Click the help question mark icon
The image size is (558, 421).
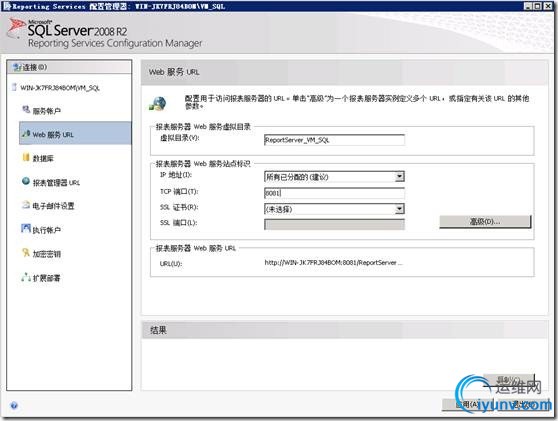click(x=14, y=405)
